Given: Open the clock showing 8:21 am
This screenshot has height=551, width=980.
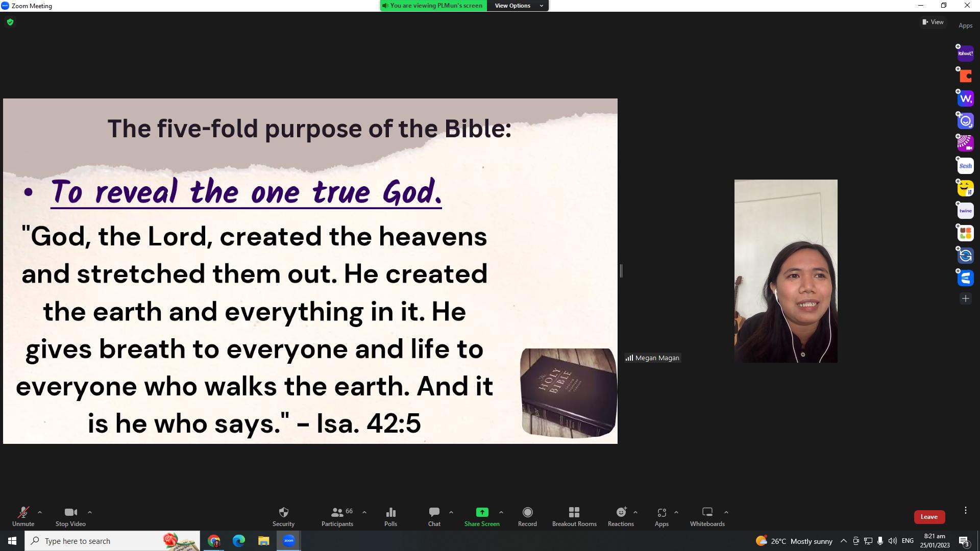Looking at the screenshot, I should (935, 541).
